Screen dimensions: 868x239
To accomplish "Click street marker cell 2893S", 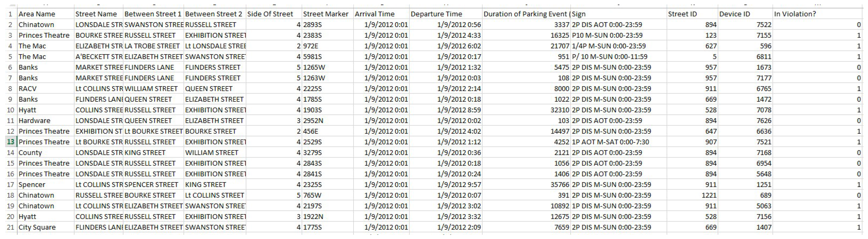I will click(x=328, y=25).
